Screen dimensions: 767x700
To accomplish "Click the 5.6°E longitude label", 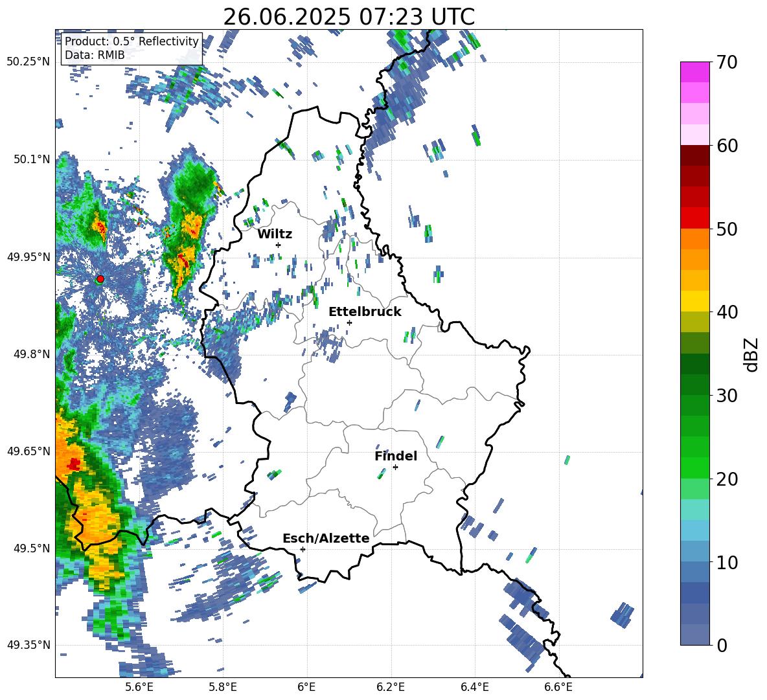I will coord(139,687).
